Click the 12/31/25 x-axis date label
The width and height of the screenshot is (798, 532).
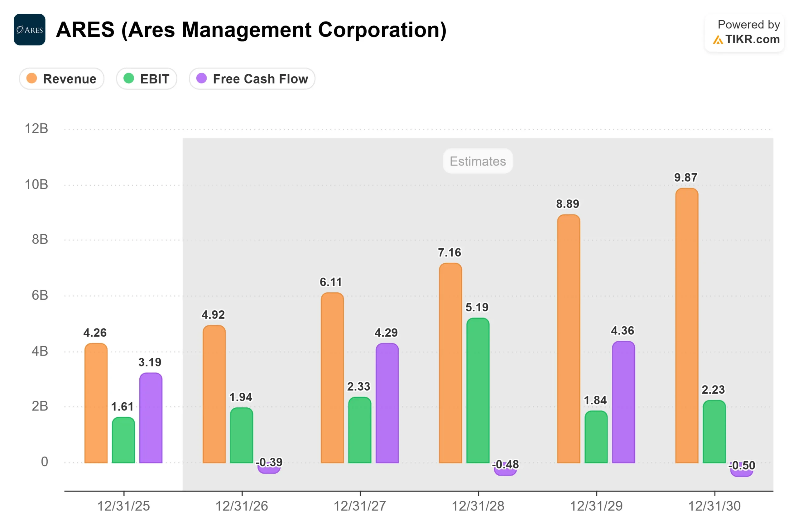click(x=123, y=506)
